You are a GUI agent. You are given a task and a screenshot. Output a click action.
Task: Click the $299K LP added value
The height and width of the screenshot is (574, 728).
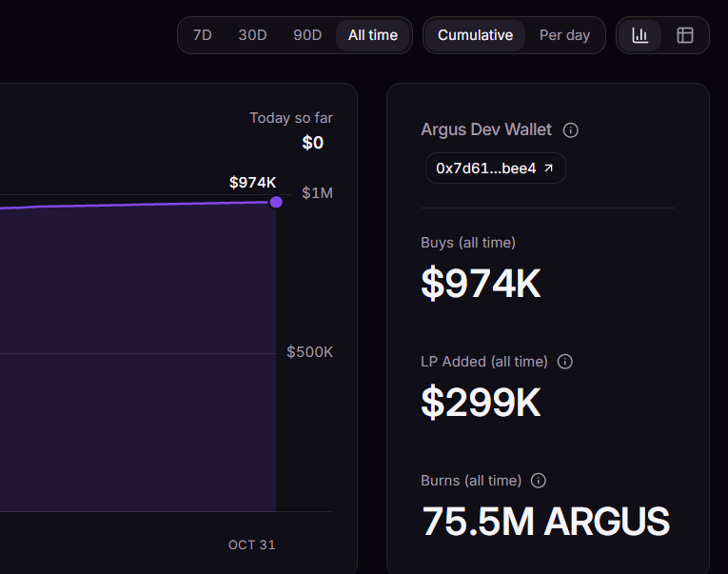481,402
